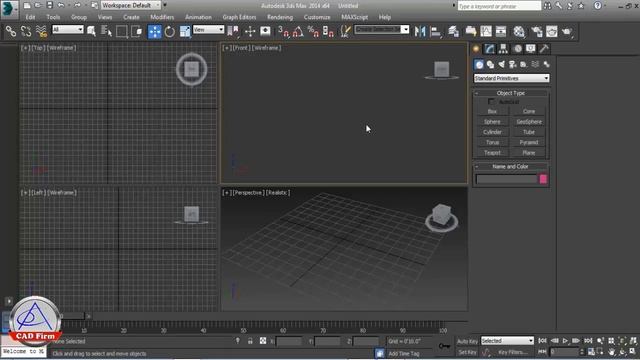Toggle Angle Snap
Image resolution: width=640 pixels, height=360 pixels.
[x=298, y=31]
